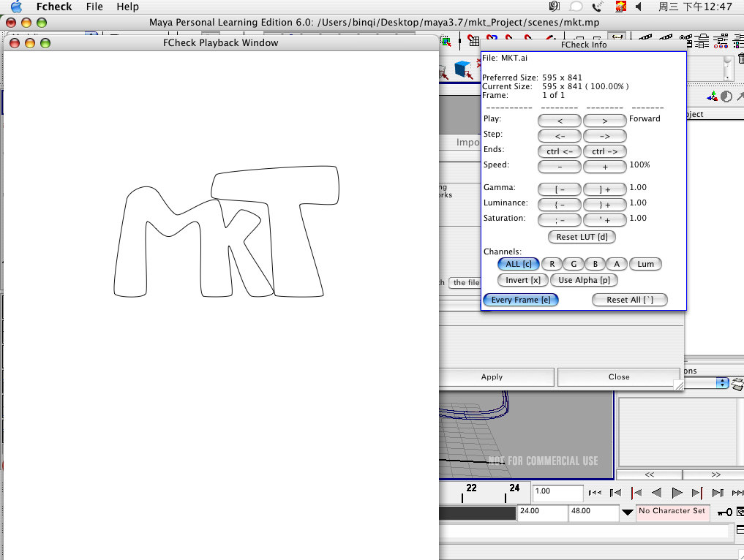Open the Fcheck application menu
744x560 pixels.
tap(54, 7)
